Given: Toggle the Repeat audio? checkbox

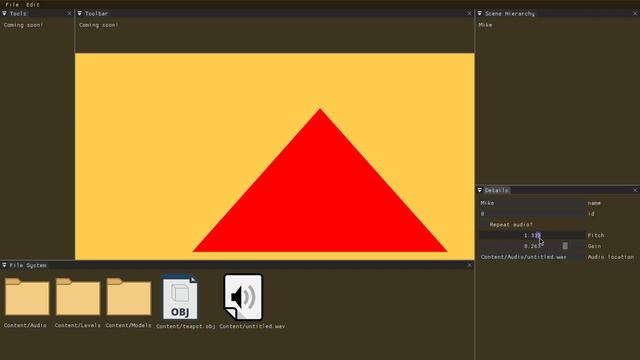Looking at the screenshot, I should pyautogui.click(x=483, y=225).
